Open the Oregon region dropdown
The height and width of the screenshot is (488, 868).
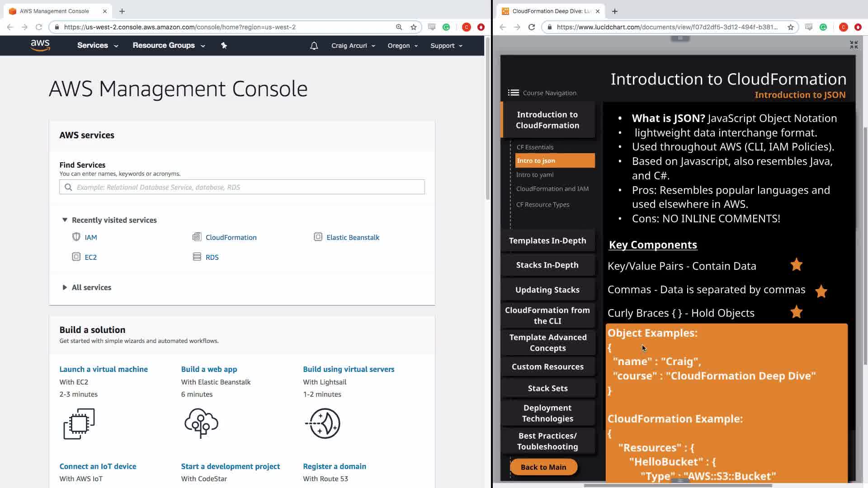[402, 46]
